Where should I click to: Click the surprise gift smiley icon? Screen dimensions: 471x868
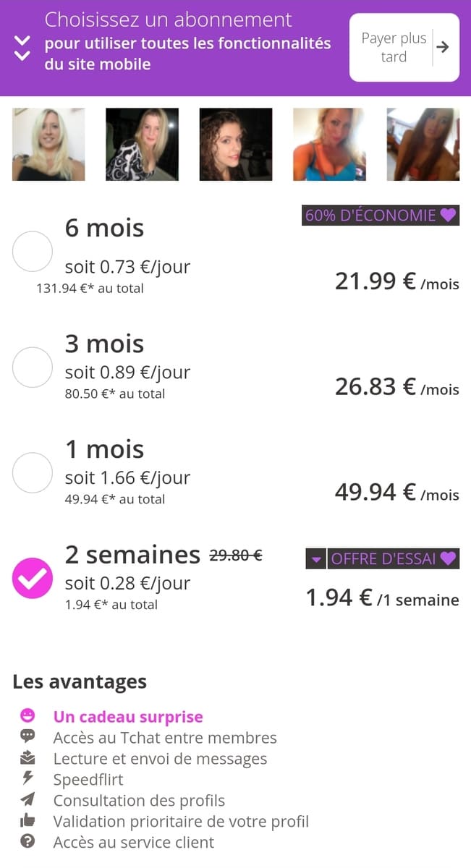[x=29, y=715]
